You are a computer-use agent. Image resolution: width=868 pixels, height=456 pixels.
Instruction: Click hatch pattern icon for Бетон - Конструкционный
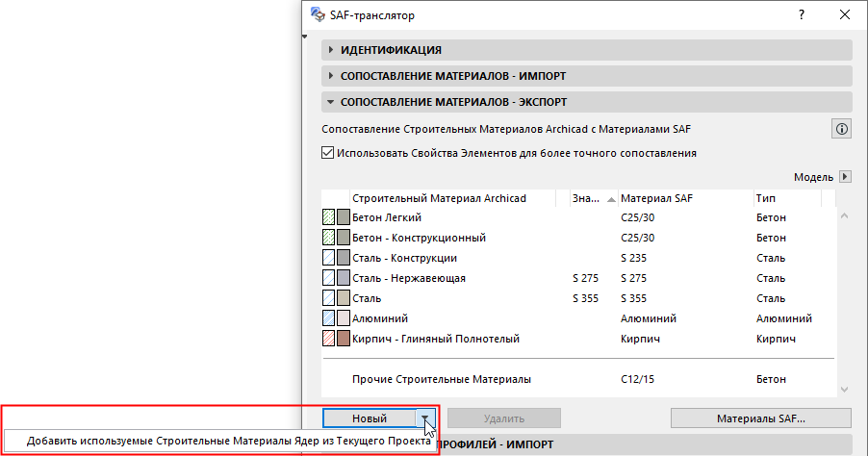click(329, 238)
